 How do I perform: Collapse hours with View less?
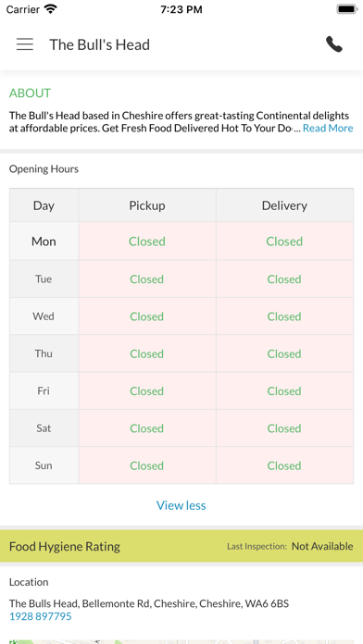tap(181, 505)
